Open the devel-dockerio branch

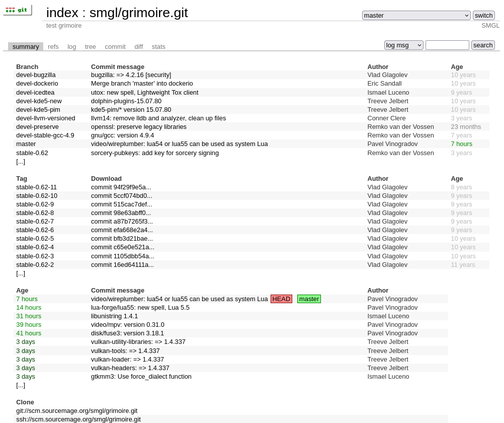[37, 84]
